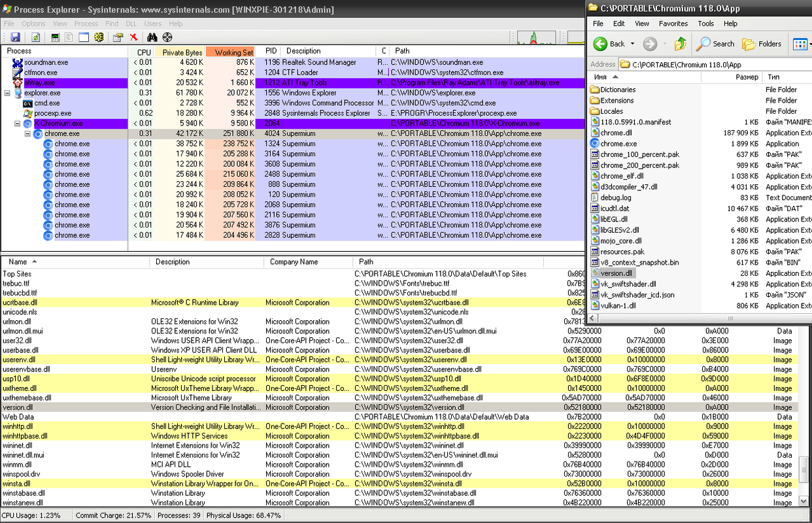The image size is (812, 523).
Task: Click the debug.log file icon
Action: point(595,197)
